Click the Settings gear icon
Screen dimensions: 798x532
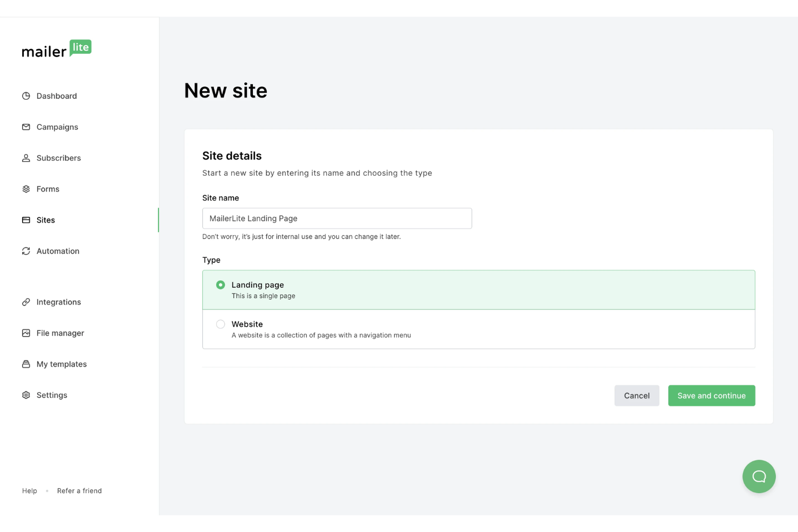point(26,395)
